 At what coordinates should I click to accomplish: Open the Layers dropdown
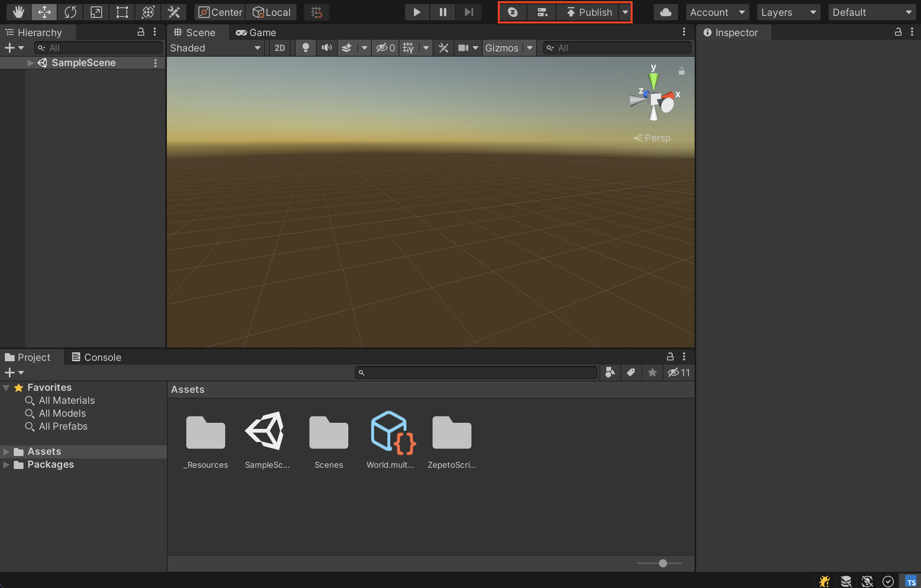(788, 12)
